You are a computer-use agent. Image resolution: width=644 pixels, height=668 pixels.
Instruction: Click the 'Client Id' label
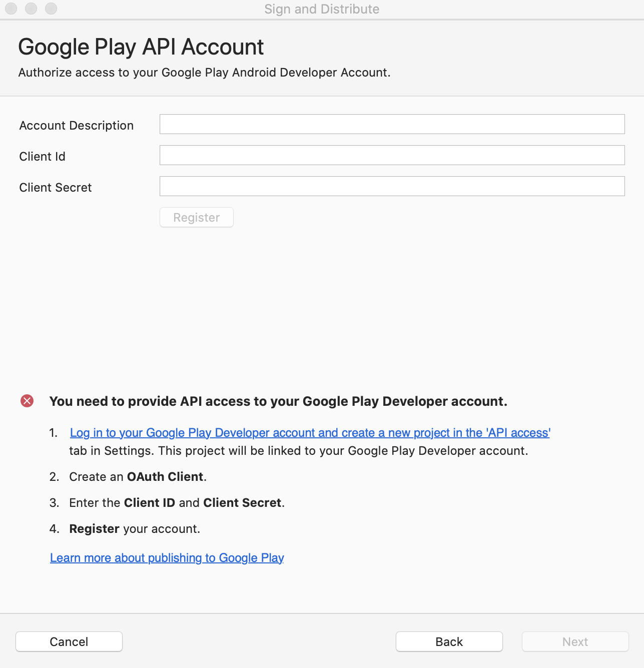tap(43, 157)
